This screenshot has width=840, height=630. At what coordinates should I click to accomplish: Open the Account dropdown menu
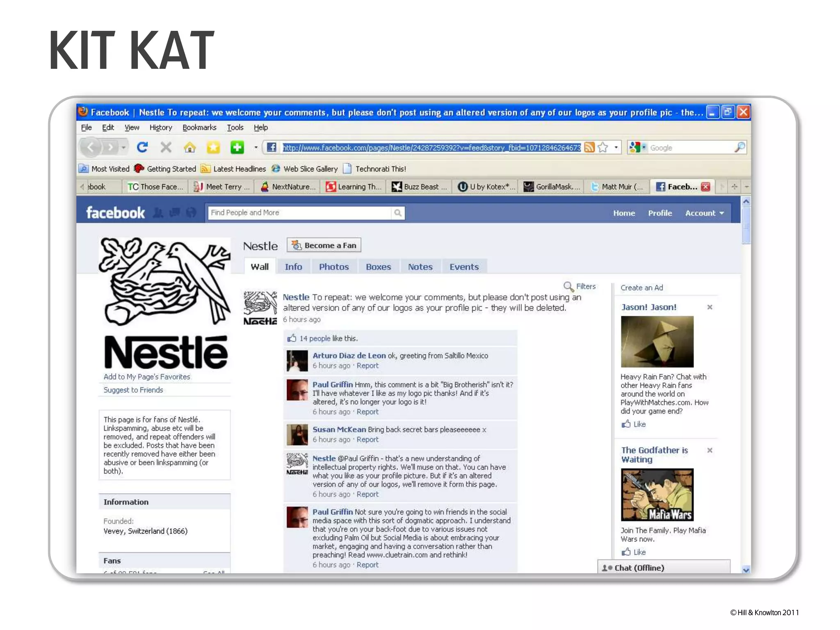point(705,213)
